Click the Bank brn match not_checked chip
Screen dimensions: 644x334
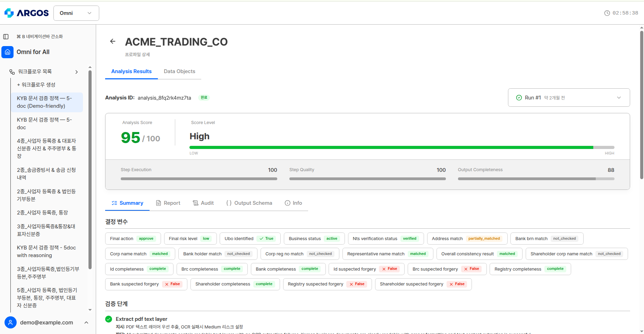pyautogui.click(x=547, y=239)
